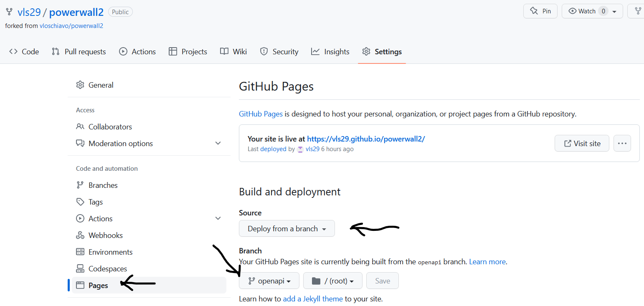Open Collaborators settings

tap(149, 127)
